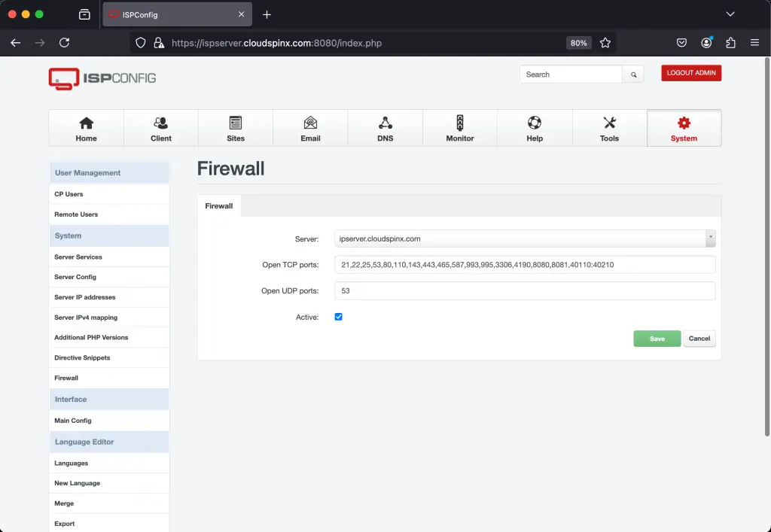Click the search magnifier icon
Image resolution: width=771 pixels, height=532 pixels.
point(633,74)
